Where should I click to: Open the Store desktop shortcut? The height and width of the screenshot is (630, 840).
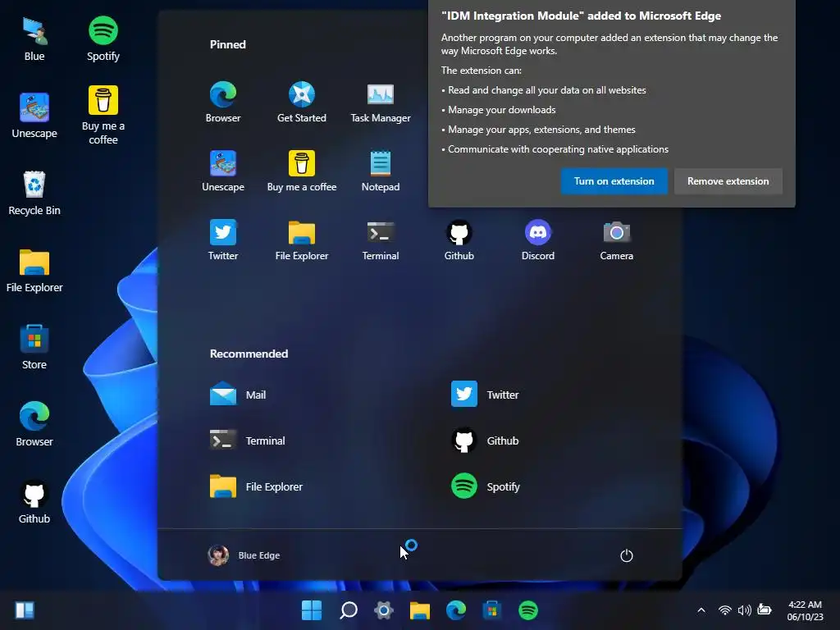tap(34, 347)
